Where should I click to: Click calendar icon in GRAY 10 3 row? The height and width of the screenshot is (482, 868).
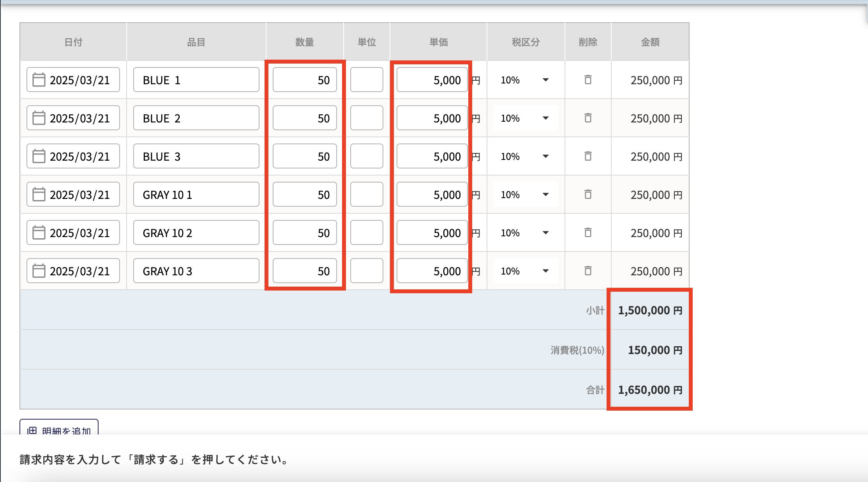click(x=39, y=271)
